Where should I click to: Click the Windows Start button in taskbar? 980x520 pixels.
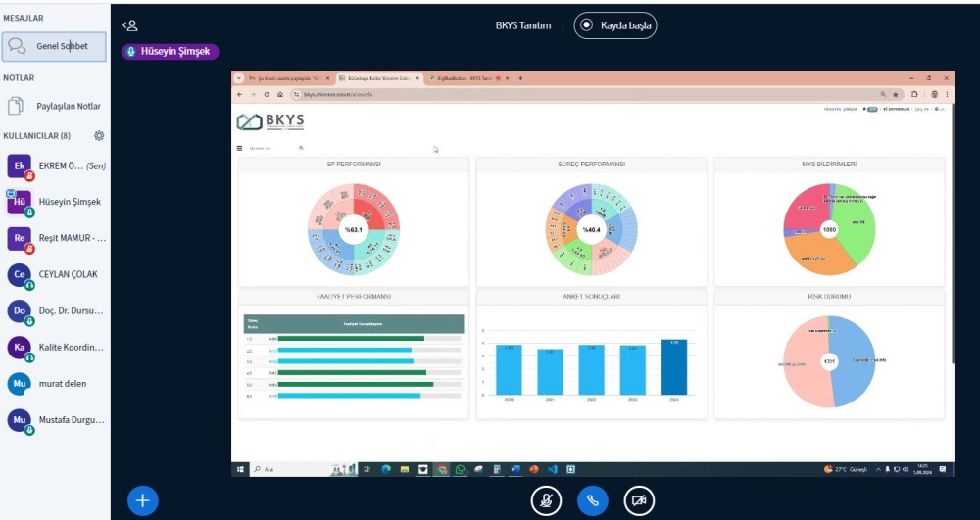coord(240,470)
